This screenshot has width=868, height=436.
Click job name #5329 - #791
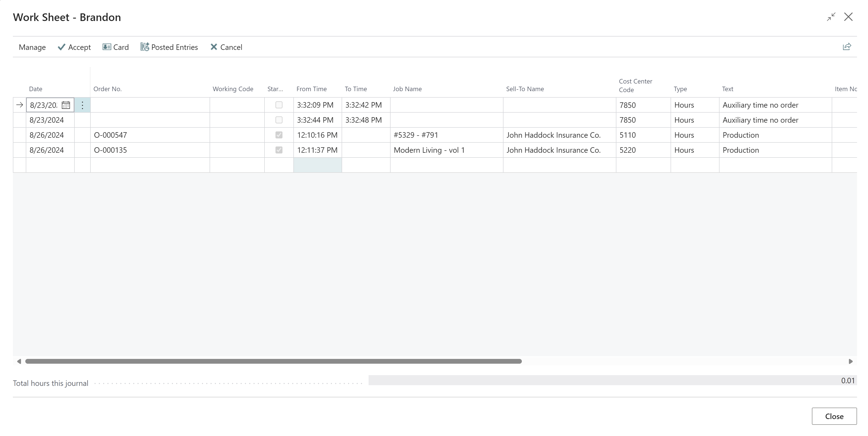(x=446, y=135)
